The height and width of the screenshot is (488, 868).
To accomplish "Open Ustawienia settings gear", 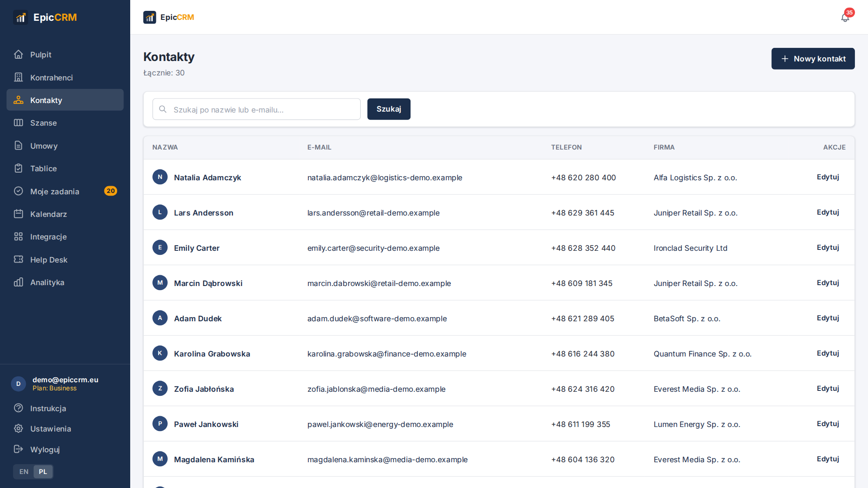I will point(19,428).
